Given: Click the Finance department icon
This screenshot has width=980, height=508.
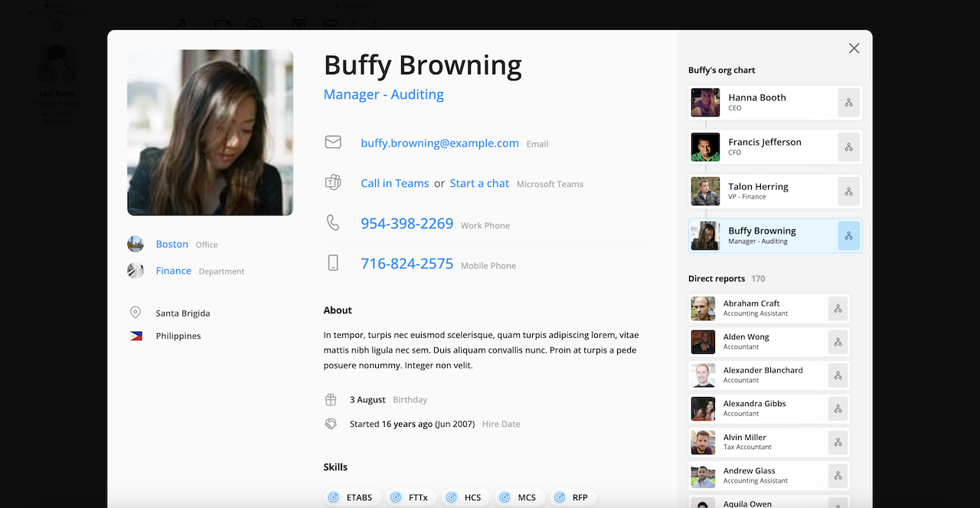Looking at the screenshot, I should point(136,270).
